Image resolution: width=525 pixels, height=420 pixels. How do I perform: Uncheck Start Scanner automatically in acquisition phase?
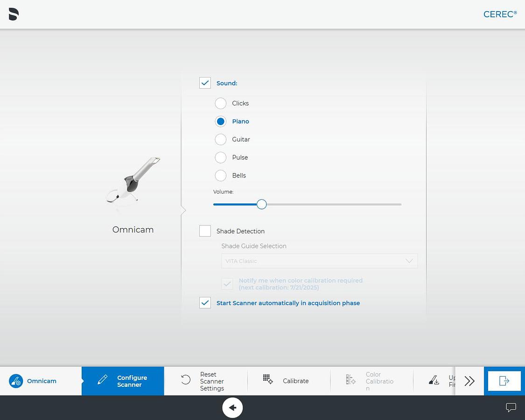pos(205,303)
